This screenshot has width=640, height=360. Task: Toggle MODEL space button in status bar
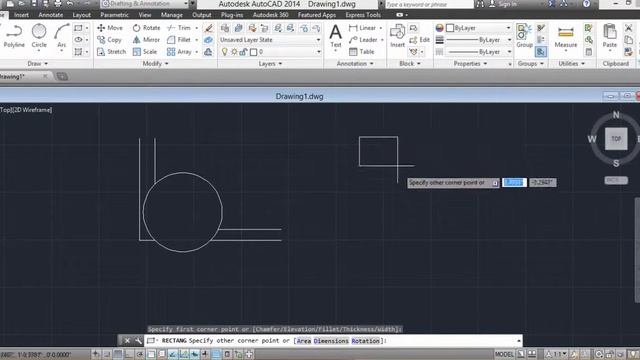[504, 354]
